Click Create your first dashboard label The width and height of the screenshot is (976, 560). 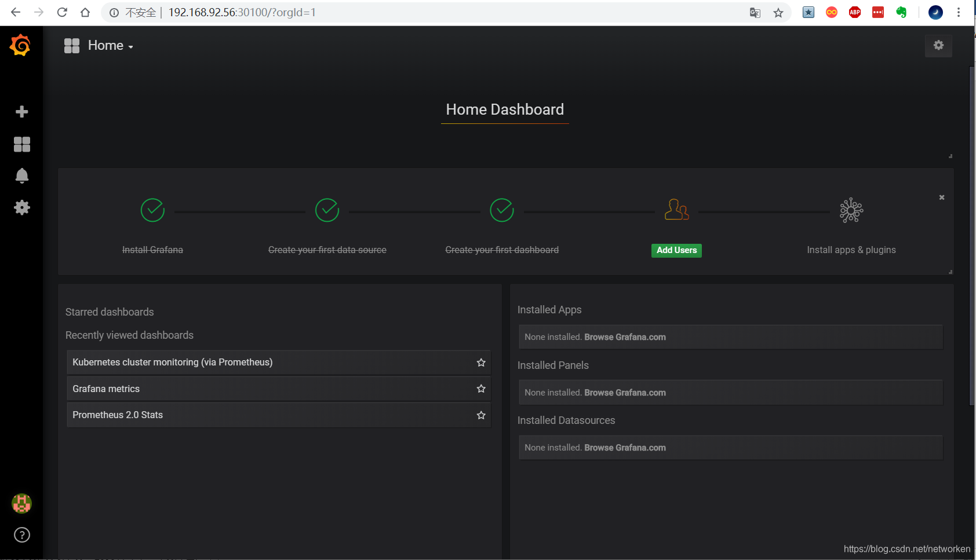(x=502, y=250)
